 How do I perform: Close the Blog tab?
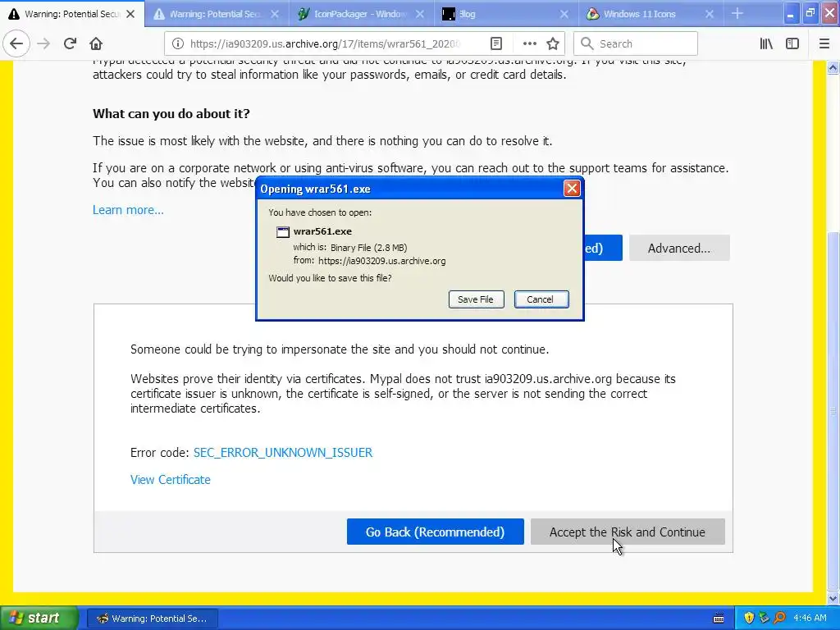click(564, 14)
